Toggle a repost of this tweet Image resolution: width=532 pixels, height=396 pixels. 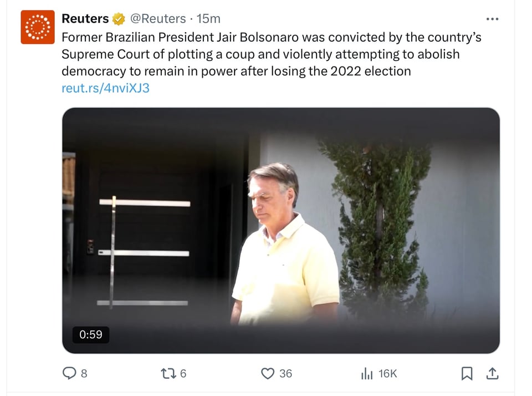pyautogui.click(x=165, y=373)
